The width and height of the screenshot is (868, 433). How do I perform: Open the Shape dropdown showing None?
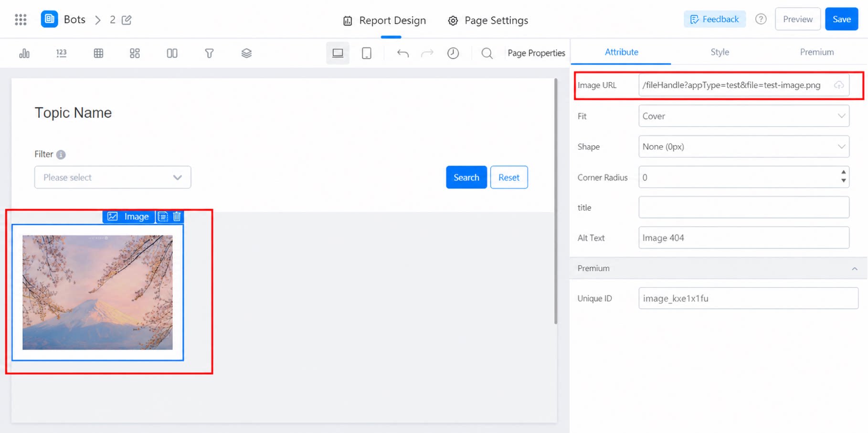click(x=744, y=147)
